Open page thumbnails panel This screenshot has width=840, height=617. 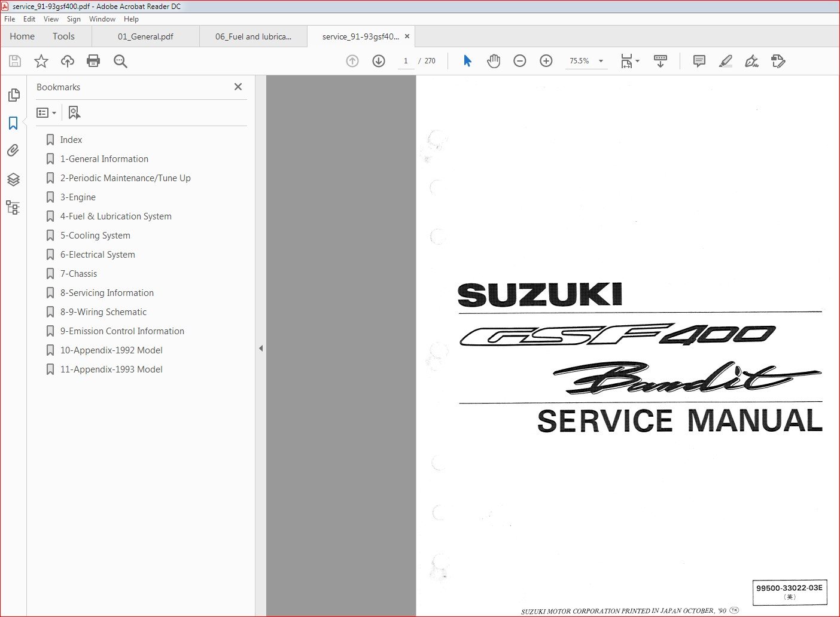click(x=13, y=95)
